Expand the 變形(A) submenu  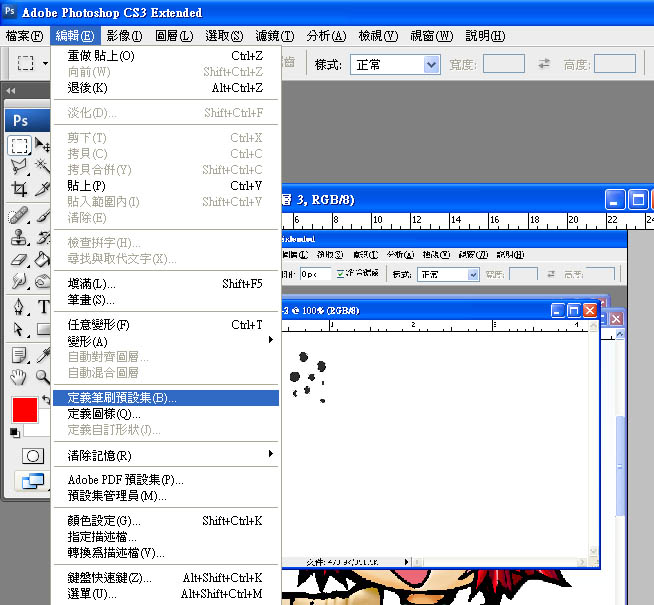pos(166,341)
